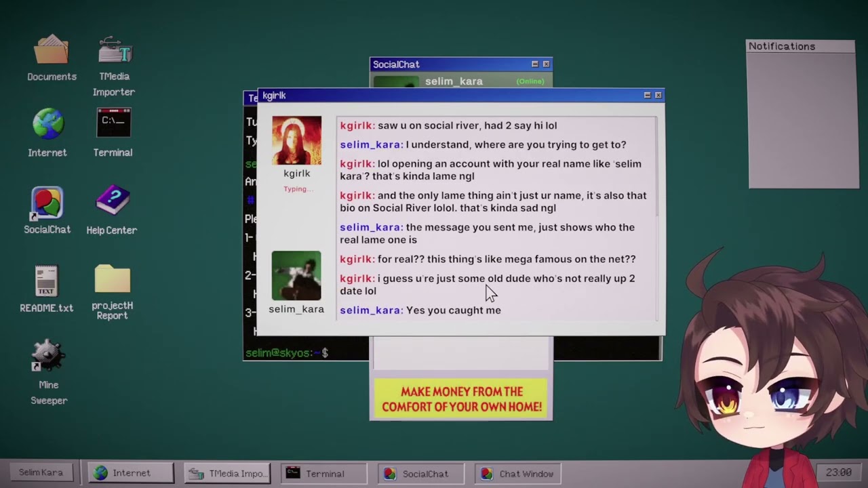Click the kgirlk window title text
The height and width of the screenshot is (488, 868).
click(x=274, y=96)
